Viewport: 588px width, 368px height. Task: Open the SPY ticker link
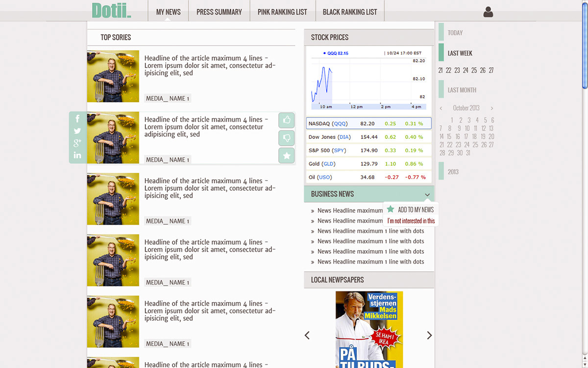point(339,150)
